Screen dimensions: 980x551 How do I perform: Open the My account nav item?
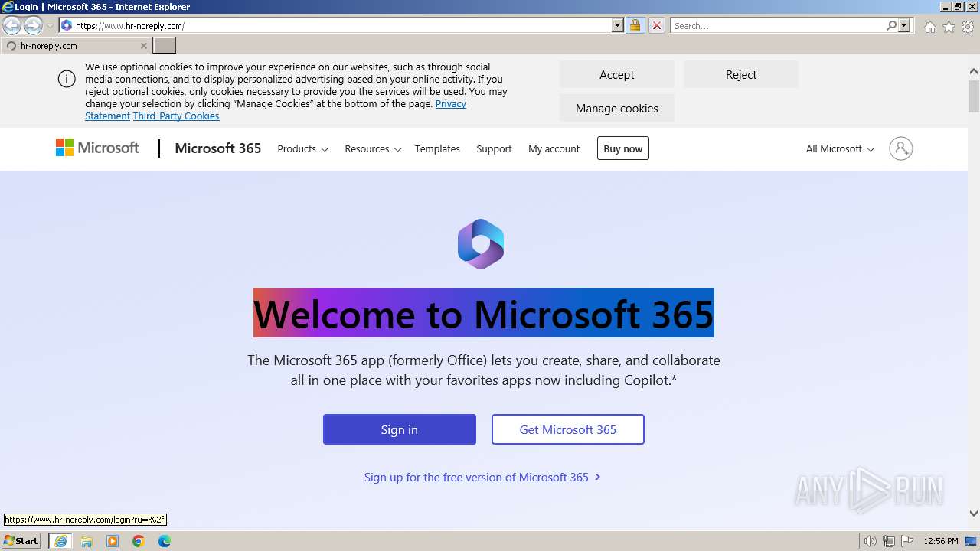tap(554, 149)
